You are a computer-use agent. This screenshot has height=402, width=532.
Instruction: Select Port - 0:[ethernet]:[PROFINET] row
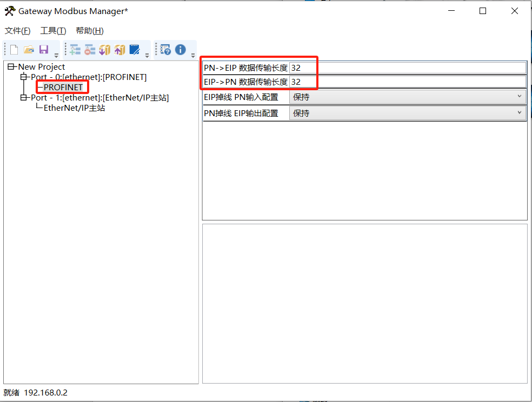coord(89,77)
